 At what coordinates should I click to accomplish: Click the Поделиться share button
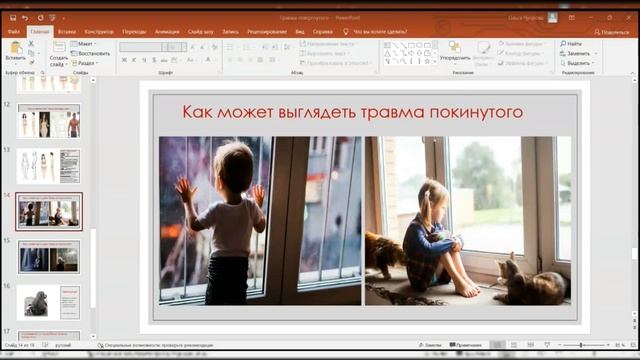pos(611,32)
